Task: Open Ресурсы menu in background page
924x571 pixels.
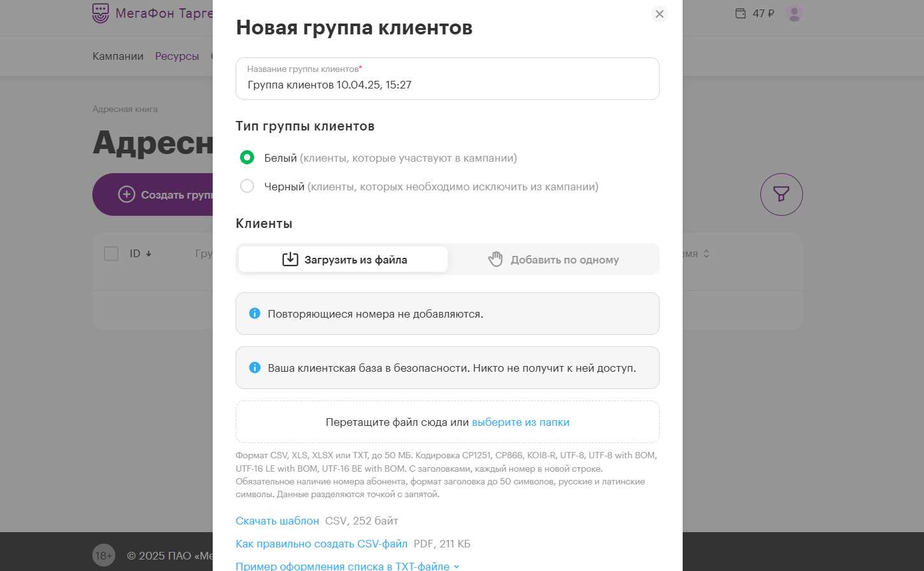Action: [x=177, y=56]
